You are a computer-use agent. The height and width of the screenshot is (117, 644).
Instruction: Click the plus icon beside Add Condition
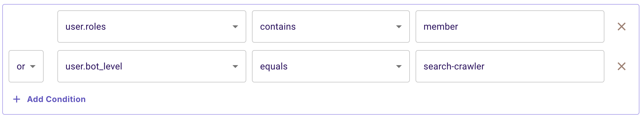[17, 99]
